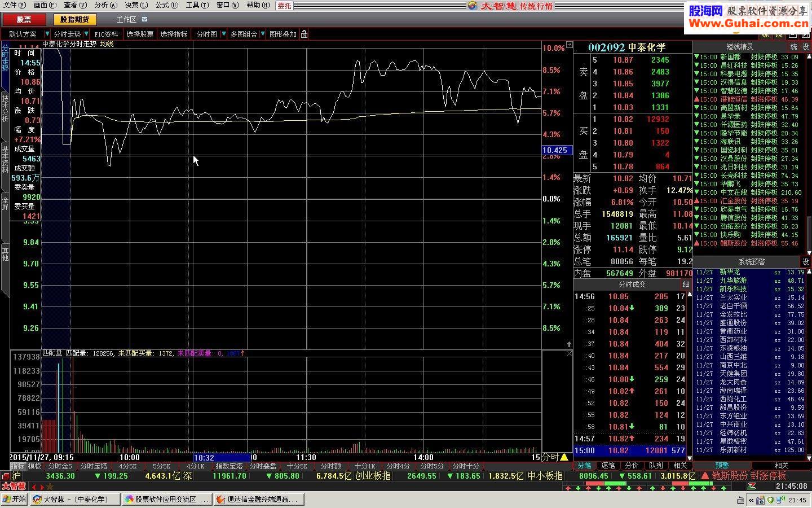Select the 技术分析 vertical side tab

pyautogui.click(x=5, y=109)
